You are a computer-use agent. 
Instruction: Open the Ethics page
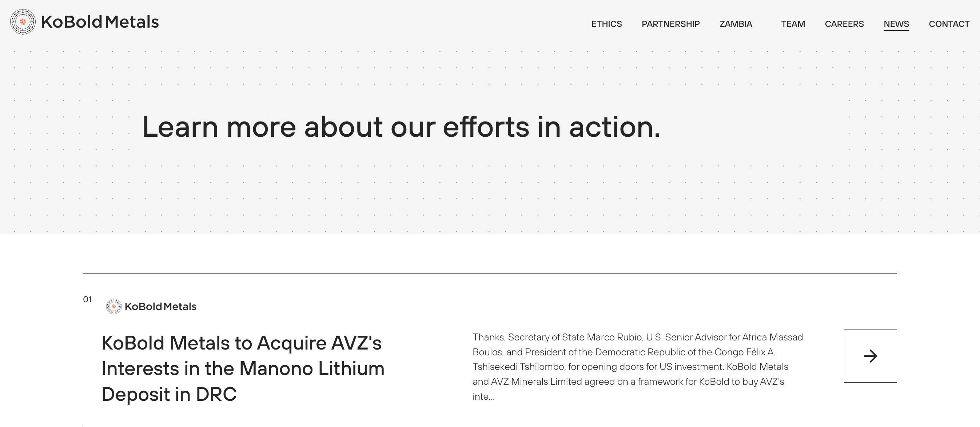coord(606,24)
